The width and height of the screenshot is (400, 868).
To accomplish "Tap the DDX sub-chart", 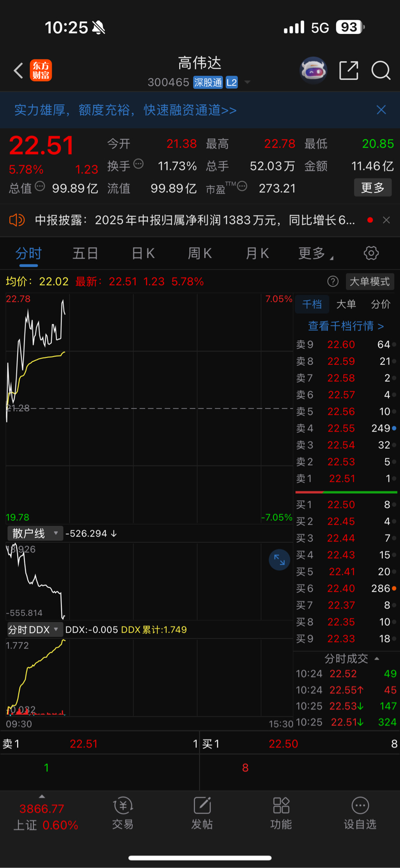I will coord(149,677).
